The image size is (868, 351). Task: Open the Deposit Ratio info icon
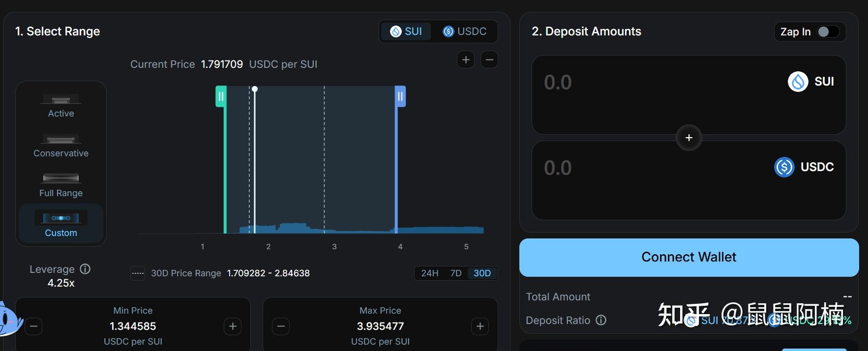click(601, 320)
